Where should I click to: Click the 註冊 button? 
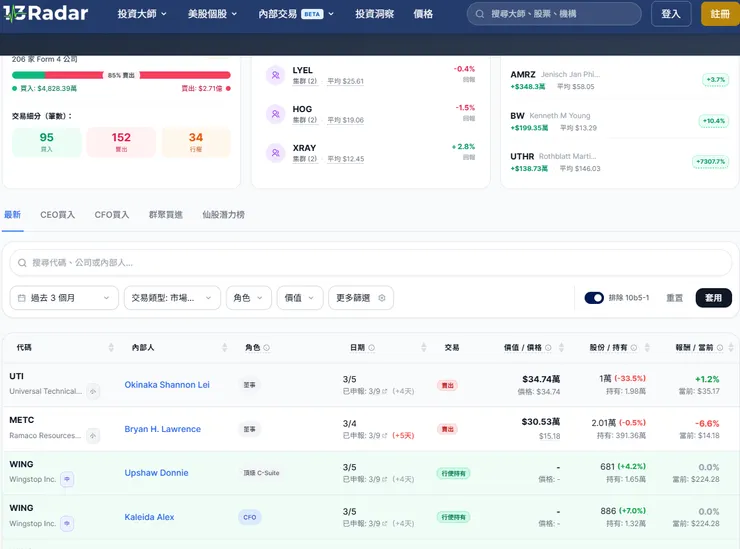point(720,14)
